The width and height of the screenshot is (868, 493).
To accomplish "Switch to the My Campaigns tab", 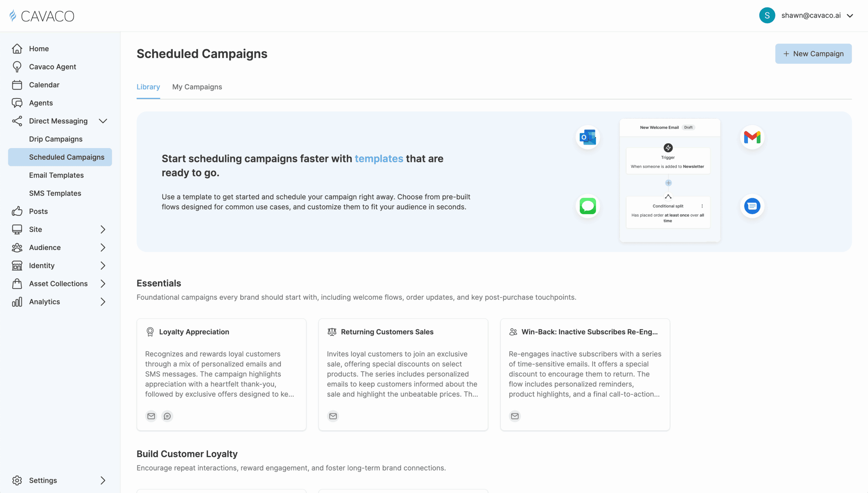I will [x=197, y=87].
